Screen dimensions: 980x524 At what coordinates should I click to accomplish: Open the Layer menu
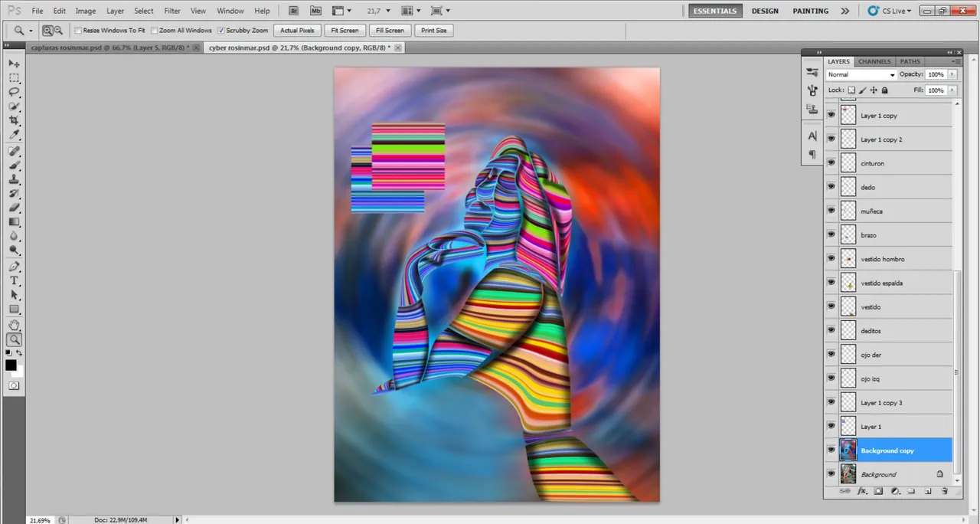115,11
